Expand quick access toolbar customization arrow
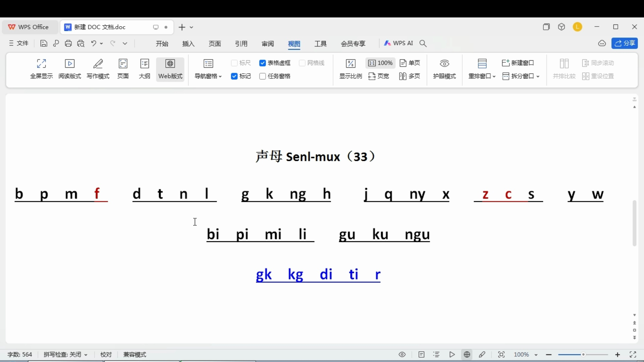This screenshot has width=644, height=362. pyautogui.click(x=125, y=44)
